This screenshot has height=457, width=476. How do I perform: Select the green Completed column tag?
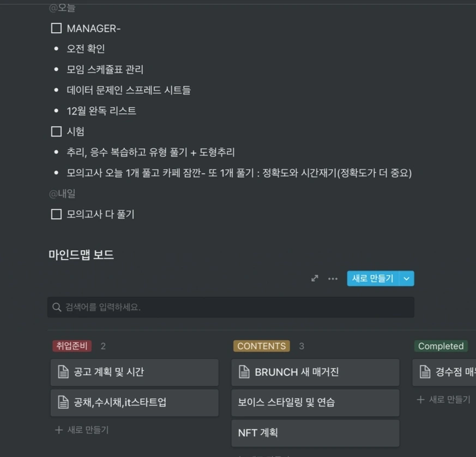441,346
